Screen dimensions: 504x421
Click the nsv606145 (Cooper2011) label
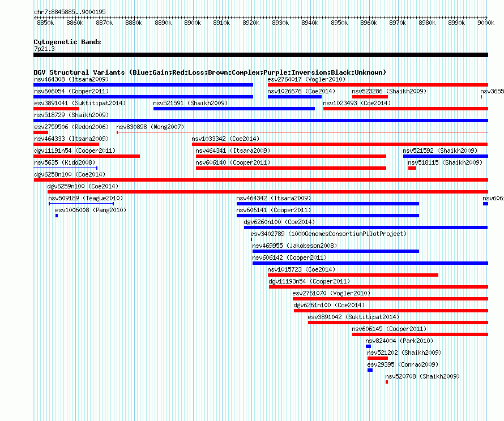click(x=389, y=329)
